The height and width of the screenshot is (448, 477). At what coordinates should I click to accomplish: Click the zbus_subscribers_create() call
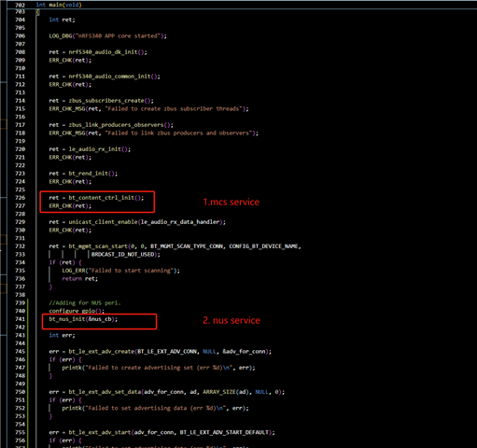(x=111, y=101)
